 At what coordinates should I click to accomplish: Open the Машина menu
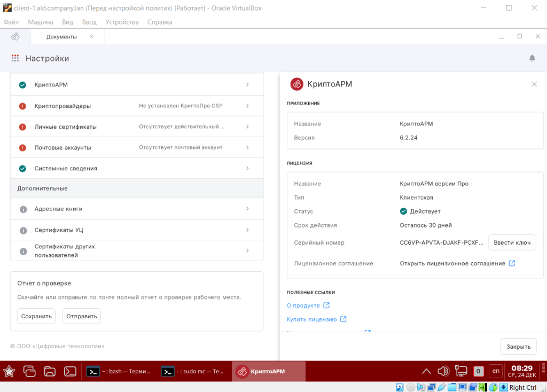coord(40,22)
